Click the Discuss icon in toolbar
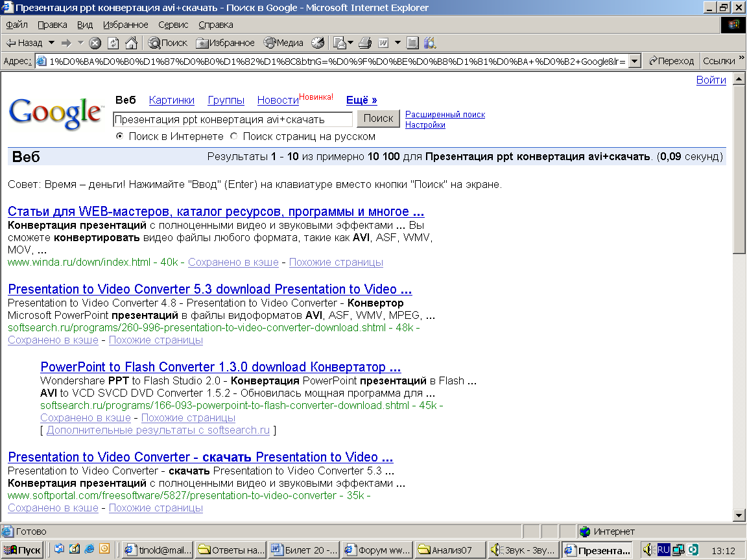747x560 pixels. [412, 43]
